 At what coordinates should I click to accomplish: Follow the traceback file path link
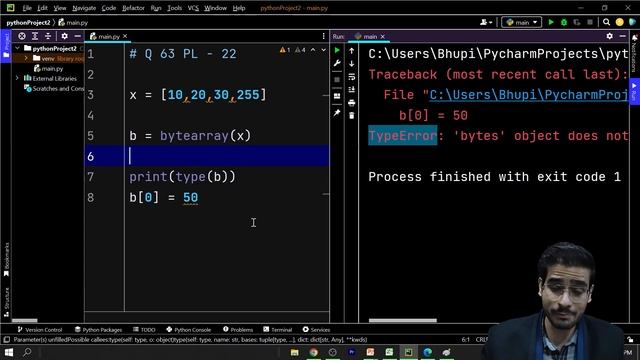[x=528, y=95]
